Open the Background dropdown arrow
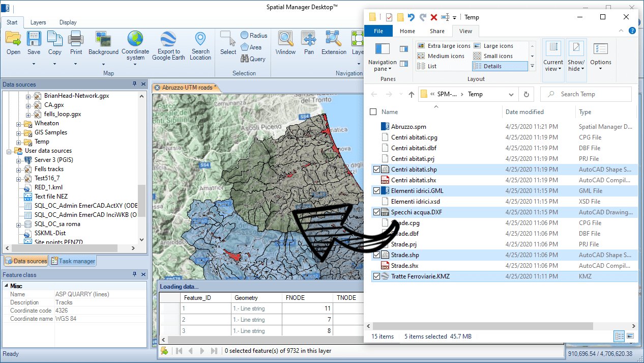Viewport: 644px width, 363px height. coord(103,65)
